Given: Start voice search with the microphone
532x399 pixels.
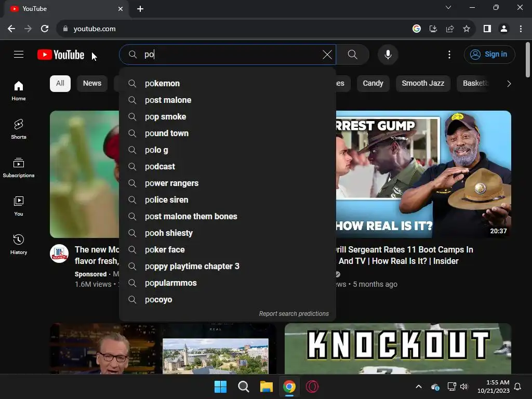Looking at the screenshot, I should click(x=388, y=55).
